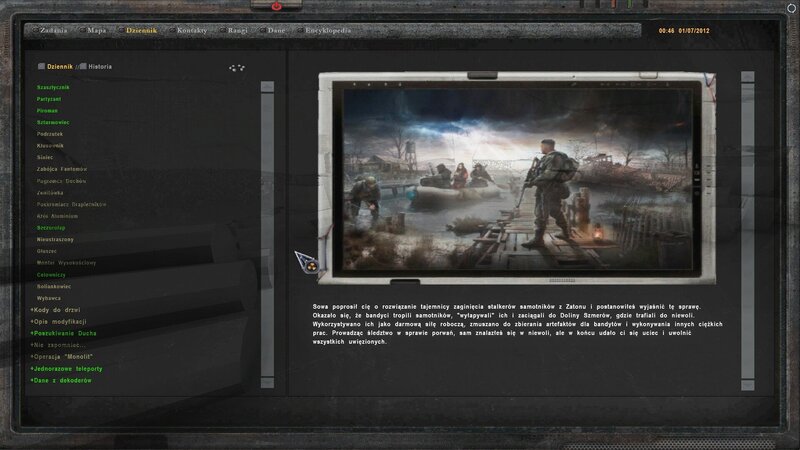This screenshot has width=800, height=450.
Task: Click the scroll-up arrow of the journal list
Action: tap(266, 87)
